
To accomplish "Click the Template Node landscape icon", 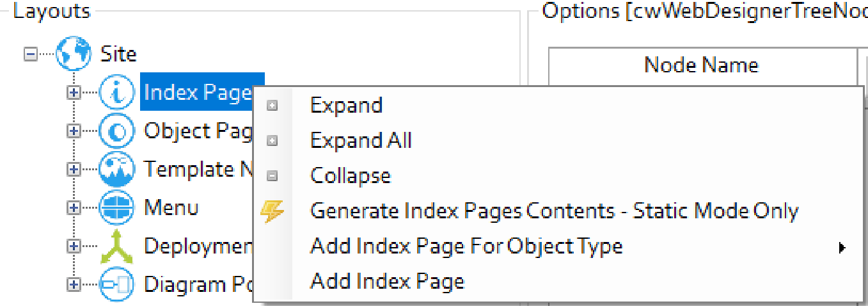I will (x=117, y=170).
